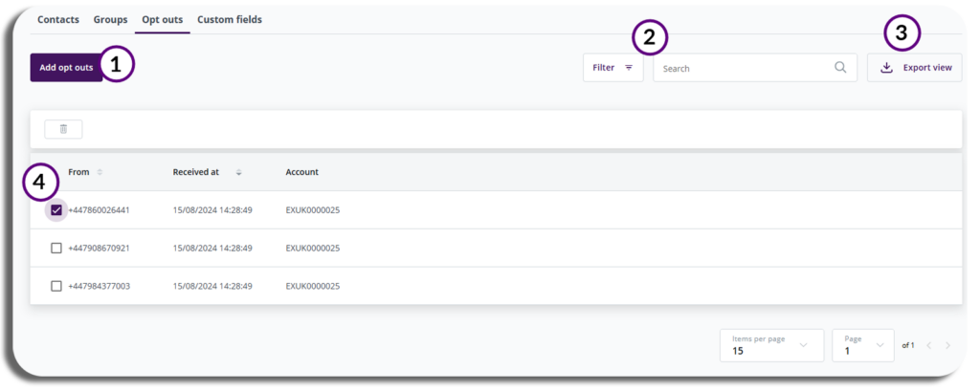Click the search magnifier icon
980x391 pixels.
[840, 68]
